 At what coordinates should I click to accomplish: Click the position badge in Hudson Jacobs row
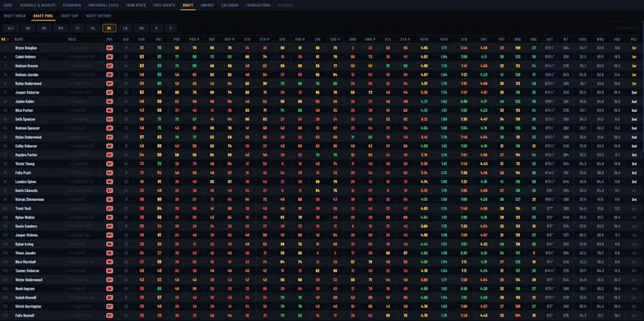click(x=109, y=74)
